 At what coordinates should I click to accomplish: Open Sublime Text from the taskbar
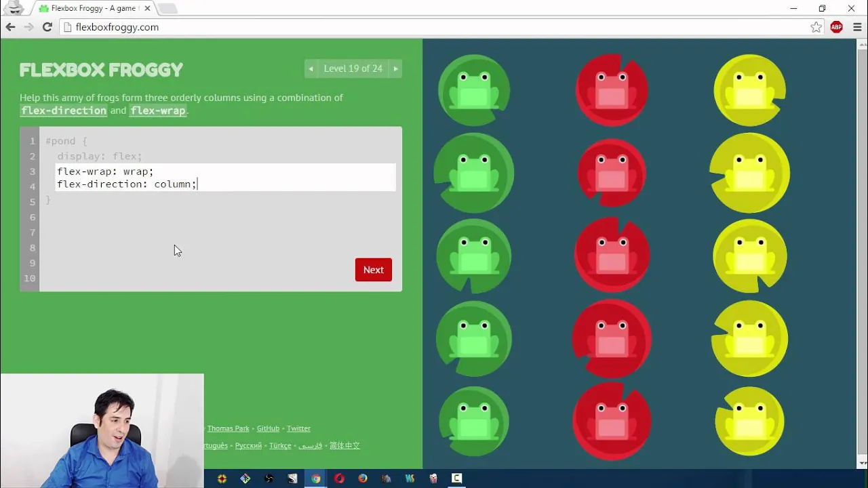292,479
